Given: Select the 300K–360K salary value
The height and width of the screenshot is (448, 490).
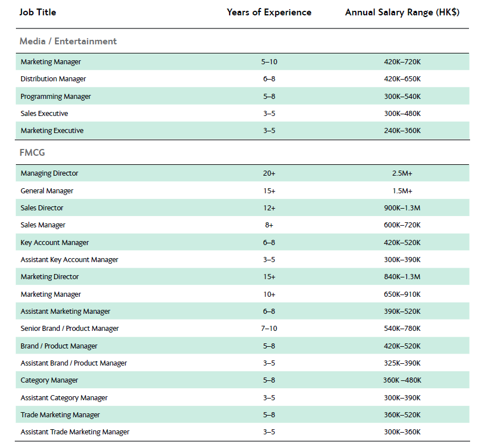Looking at the screenshot, I should pos(402,432).
